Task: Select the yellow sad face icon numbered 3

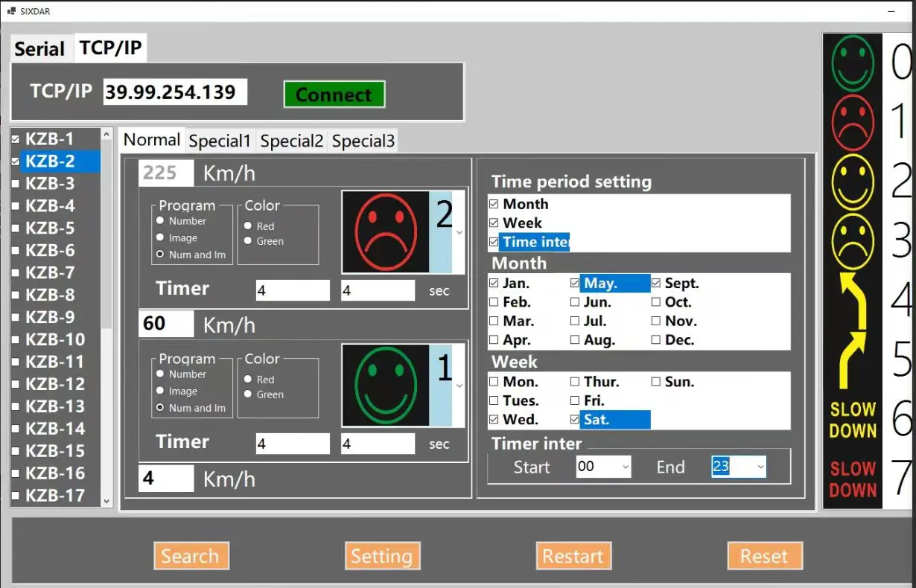Action: tap(853, 242)
